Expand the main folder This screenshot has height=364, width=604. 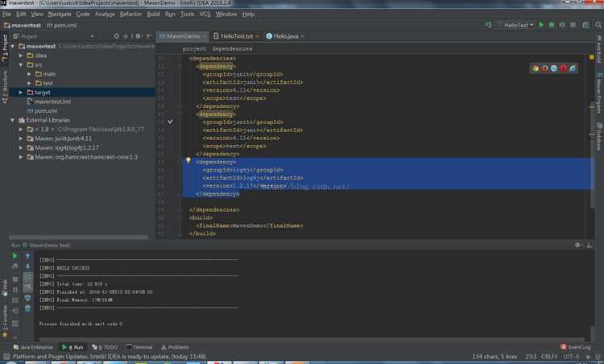tap(29, 74)
